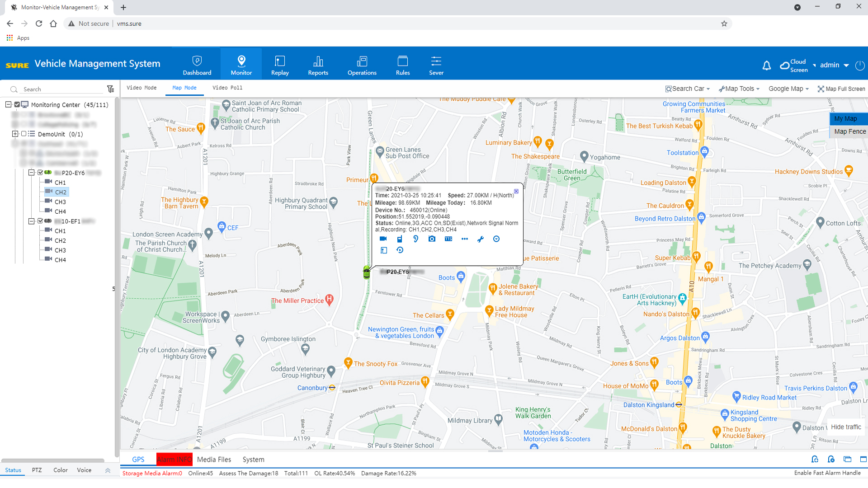Open the Sever section
The height and width of the screenshot is (488, 868).
(x=436, y=65)
